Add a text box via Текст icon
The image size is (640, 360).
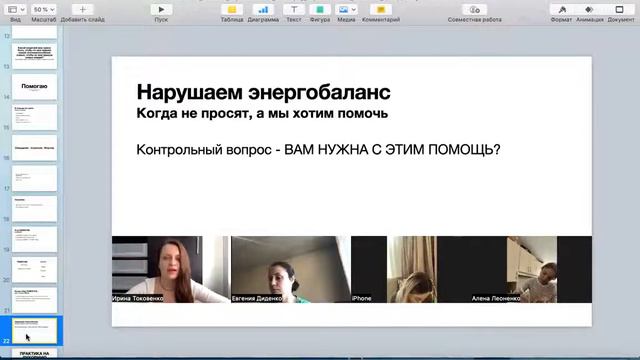294,9
